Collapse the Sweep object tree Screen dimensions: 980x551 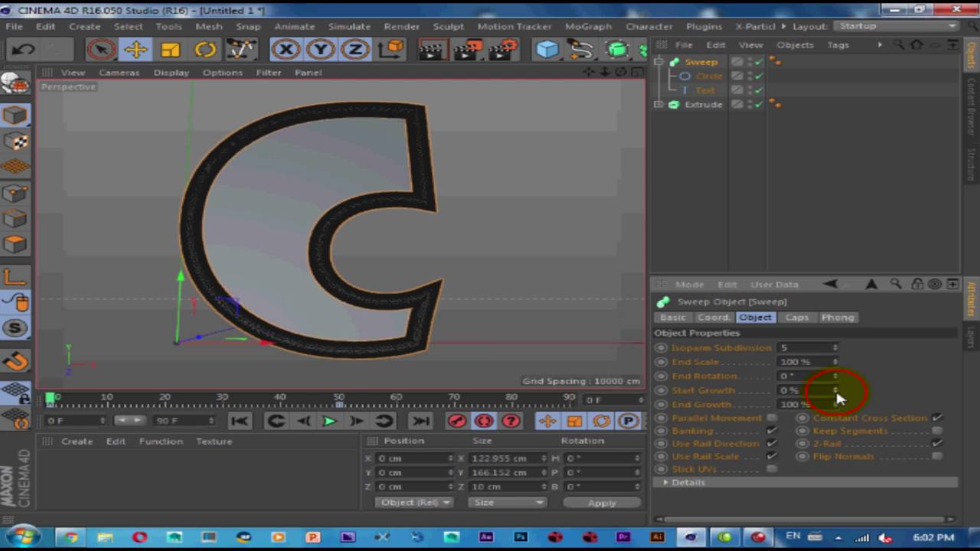(x=658, y=62)
